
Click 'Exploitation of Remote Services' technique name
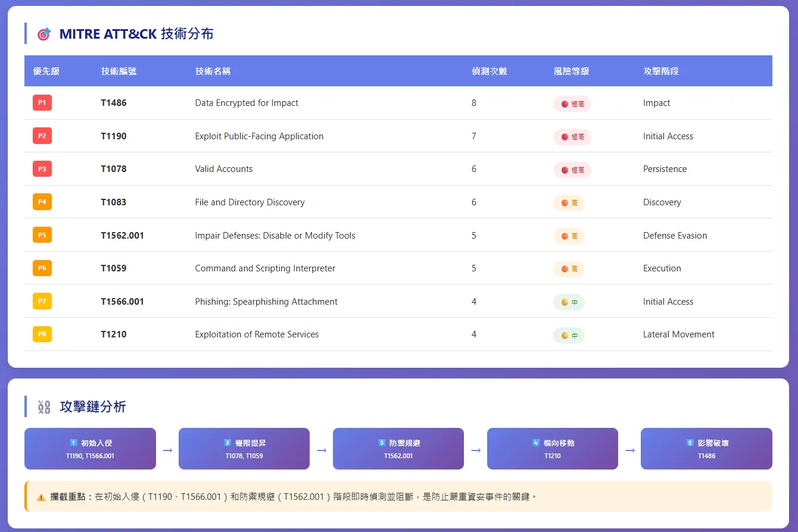(257, 334)
